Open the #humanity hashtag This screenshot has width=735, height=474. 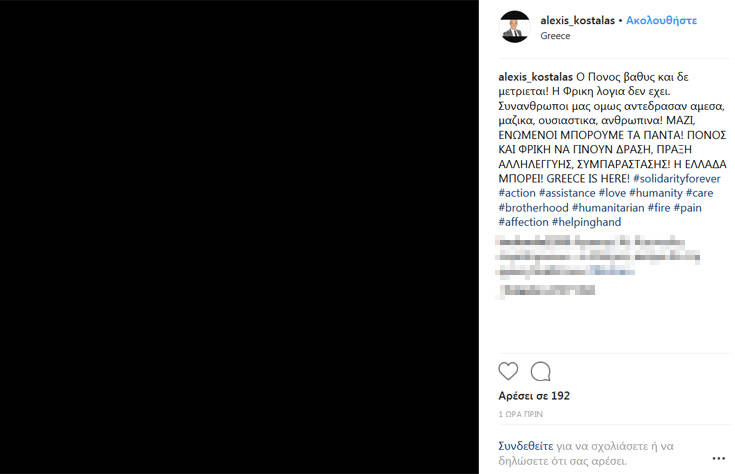coord(656,193)
